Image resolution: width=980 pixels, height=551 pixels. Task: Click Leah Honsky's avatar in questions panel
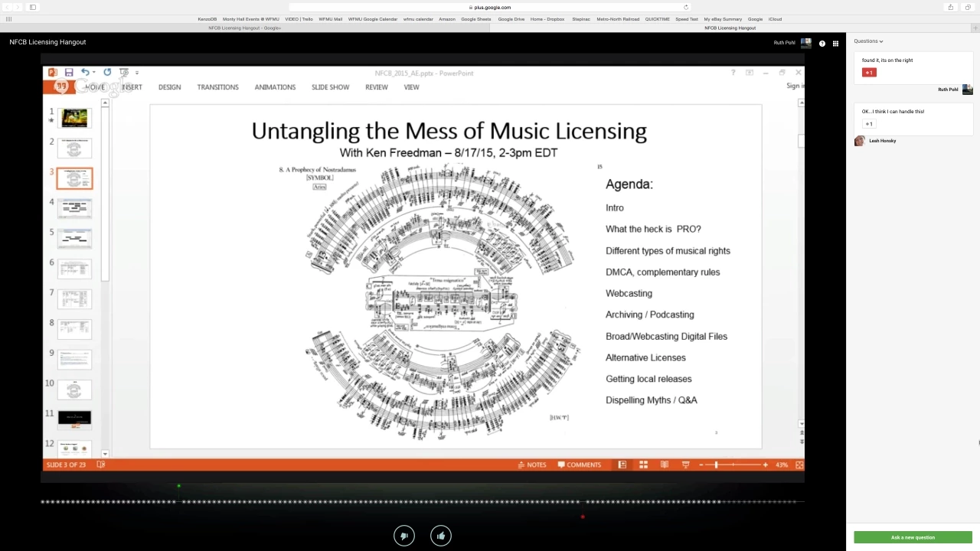[x=860, y=141]
